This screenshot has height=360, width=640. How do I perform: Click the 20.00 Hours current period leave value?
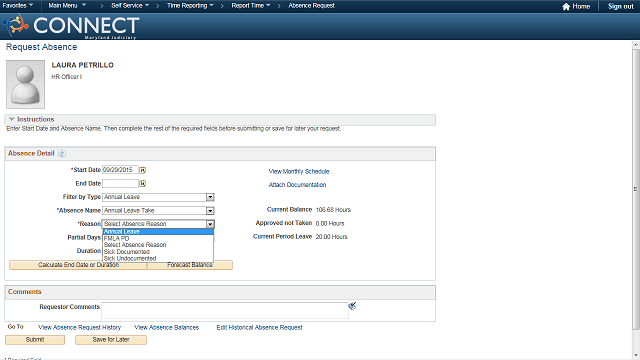[331, 237]
